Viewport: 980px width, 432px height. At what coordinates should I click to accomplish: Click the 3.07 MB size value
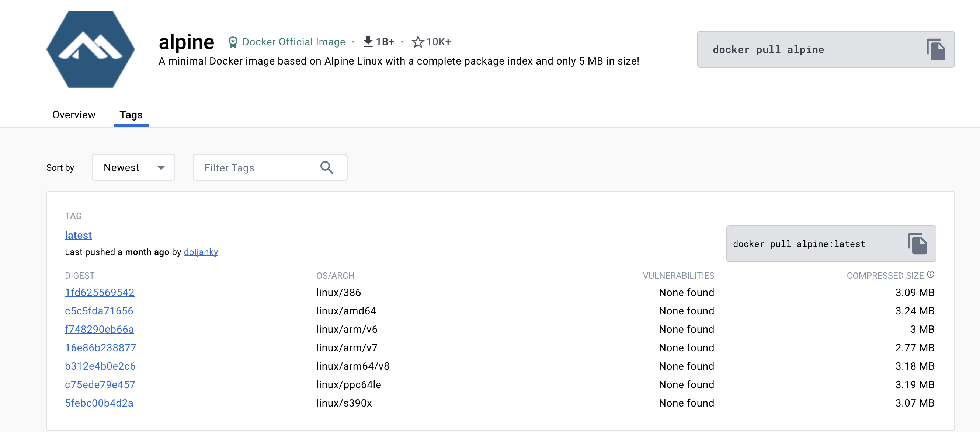[915, 403]
